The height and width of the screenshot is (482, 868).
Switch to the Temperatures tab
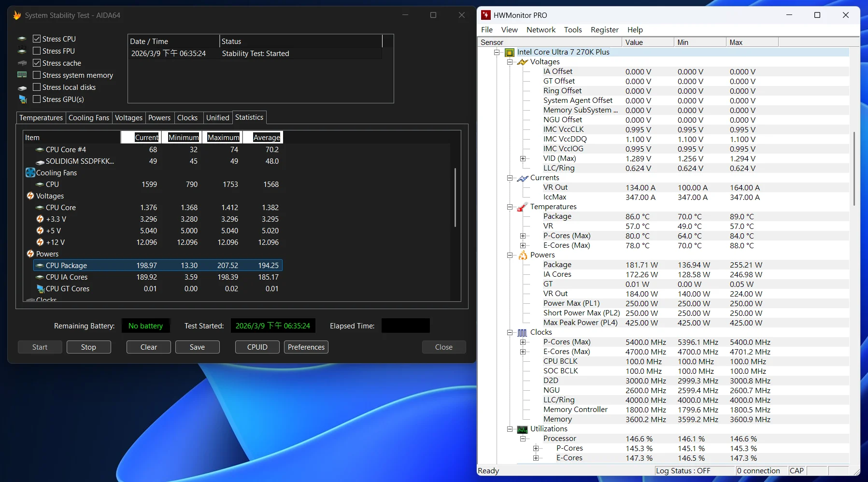point(41,118)
